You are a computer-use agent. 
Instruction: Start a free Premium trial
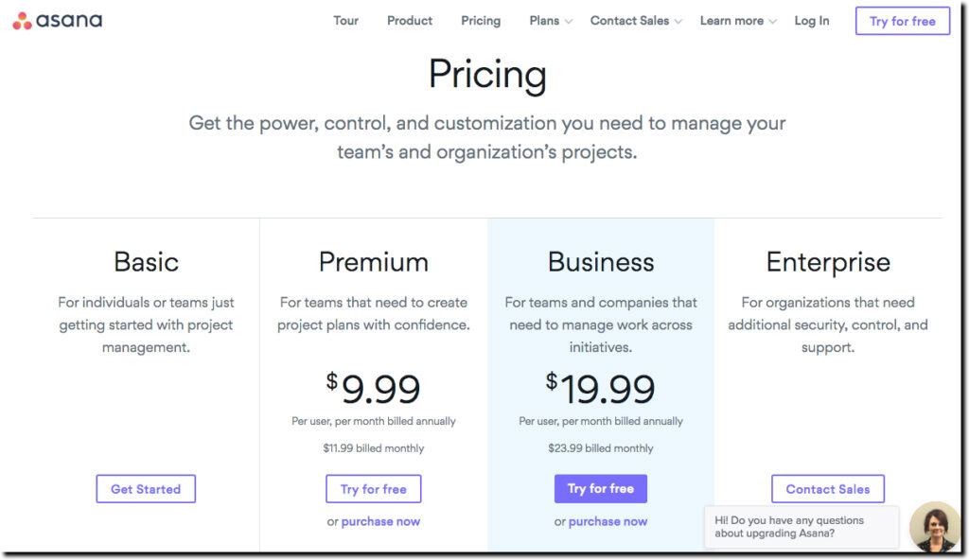coord(373,489)
